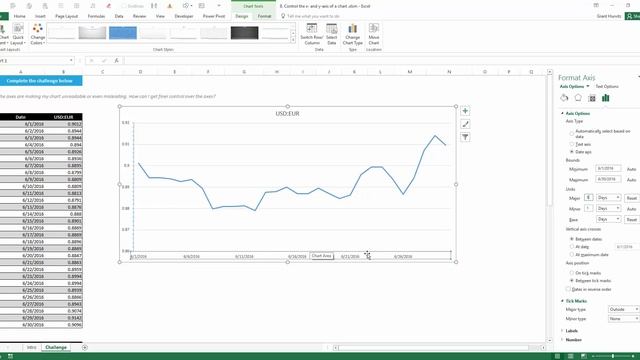Image resolution: width=640 pixels, height=360 pixels.
Task: Click Auto next to Minor unit
Action: [631, 209]
